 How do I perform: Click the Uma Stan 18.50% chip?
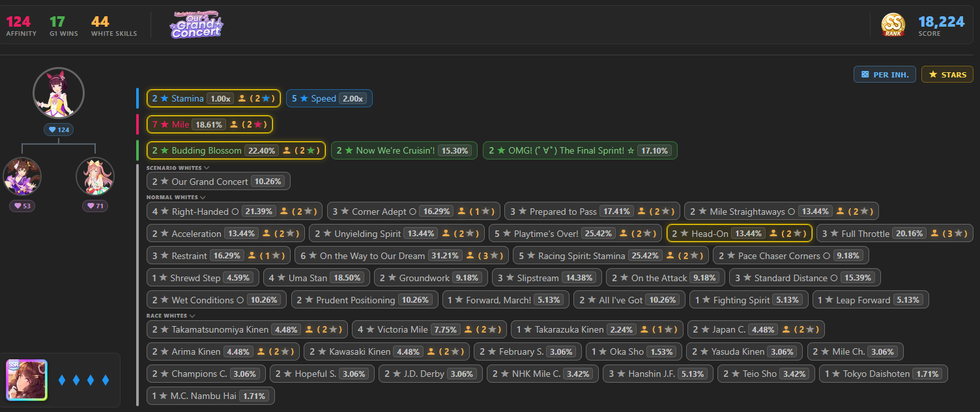pyautogui.click(x=317, y=278)
